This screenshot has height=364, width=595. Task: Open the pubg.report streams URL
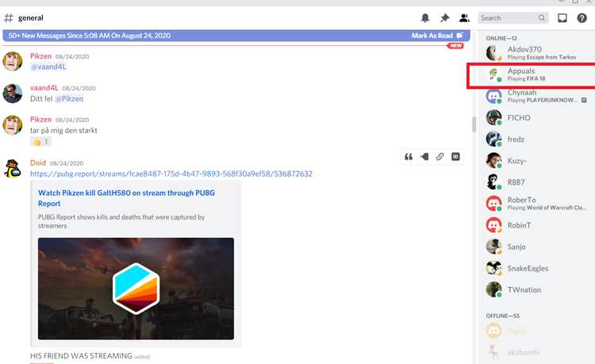tap(171, 174)
